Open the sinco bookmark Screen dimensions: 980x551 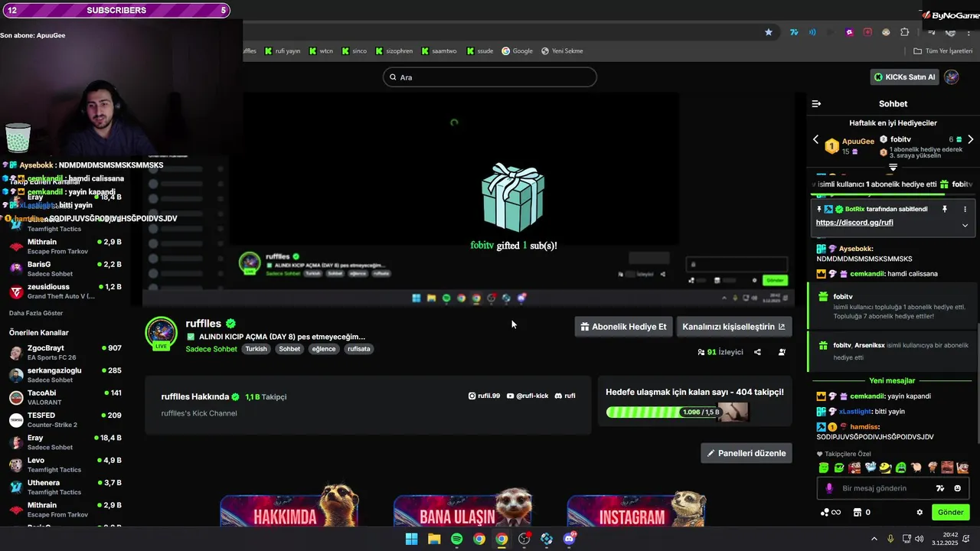[x=354, y=51]
